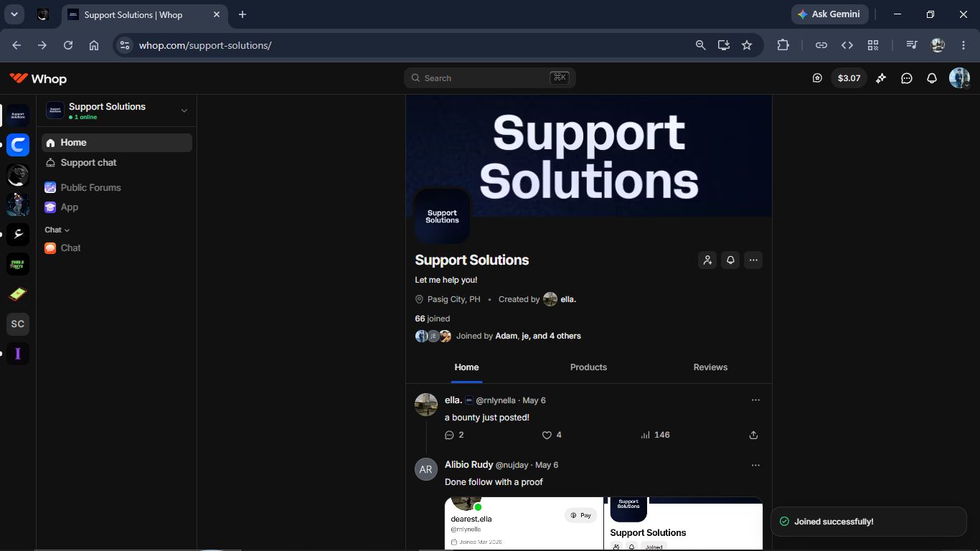
Task: Open the green money community icon
Action: click(18, 294)
